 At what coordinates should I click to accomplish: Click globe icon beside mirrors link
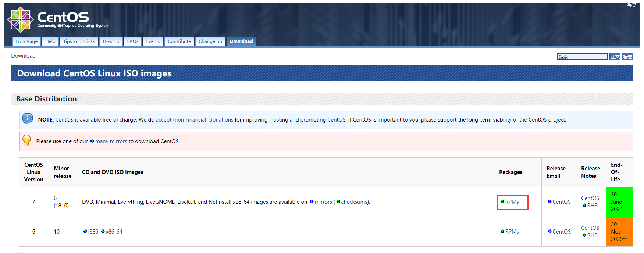point(312,202)
